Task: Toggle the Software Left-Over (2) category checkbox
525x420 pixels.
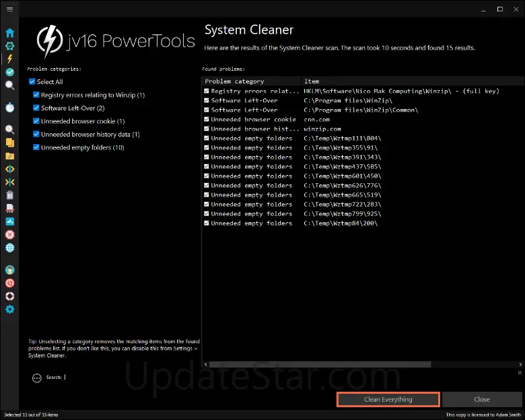Action: 36,108
